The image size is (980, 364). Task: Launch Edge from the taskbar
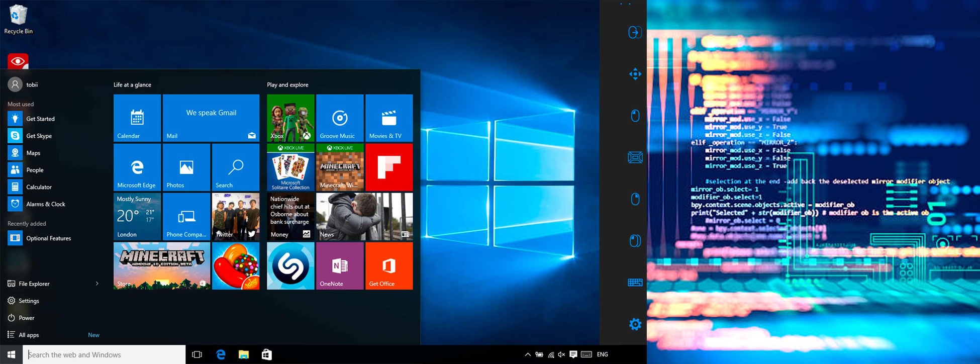click(x=221, y=354)
